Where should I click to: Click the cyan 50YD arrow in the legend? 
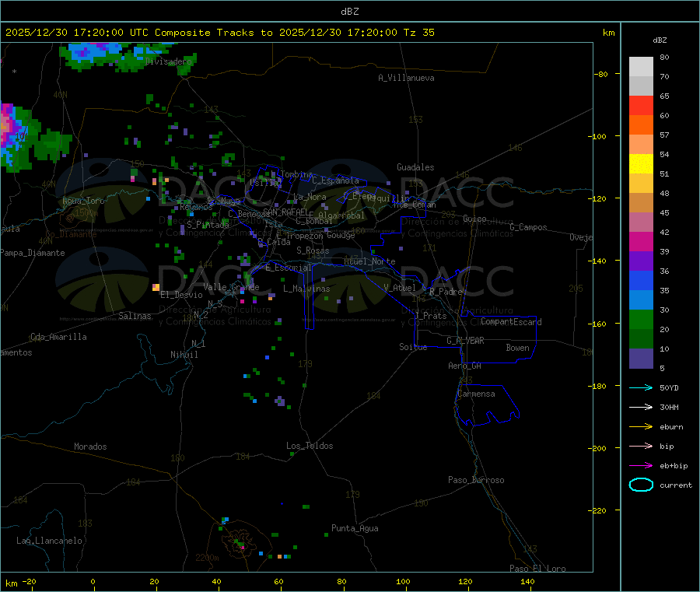point(641,387)
